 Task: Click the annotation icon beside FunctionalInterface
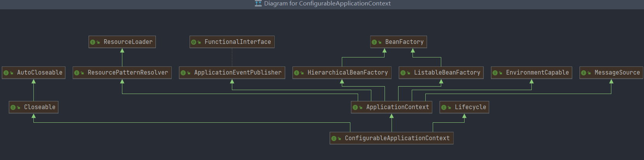[x=193, y=42]
